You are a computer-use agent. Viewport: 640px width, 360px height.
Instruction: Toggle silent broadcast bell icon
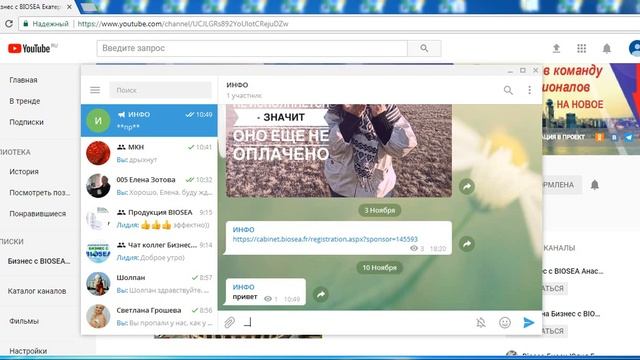tap(481, 323)
